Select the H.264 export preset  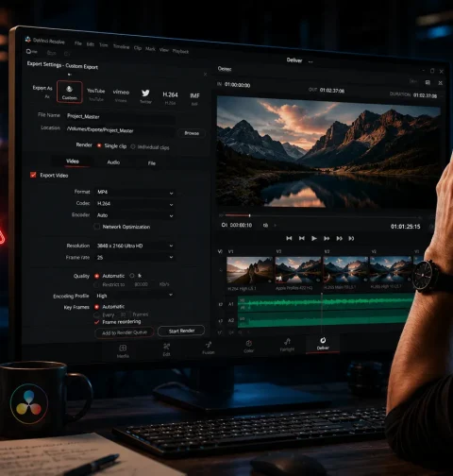[x=170, y=97]
